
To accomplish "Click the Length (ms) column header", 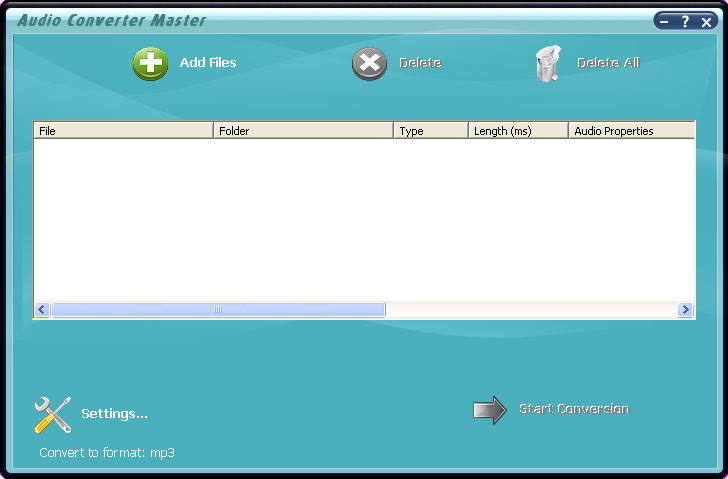I will tap(519, 131).
